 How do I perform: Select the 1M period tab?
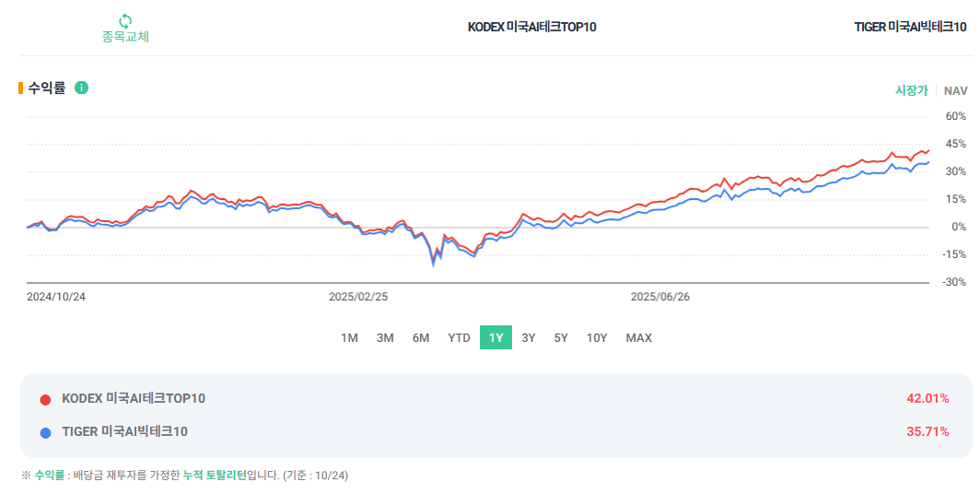(x=349, y=337)
